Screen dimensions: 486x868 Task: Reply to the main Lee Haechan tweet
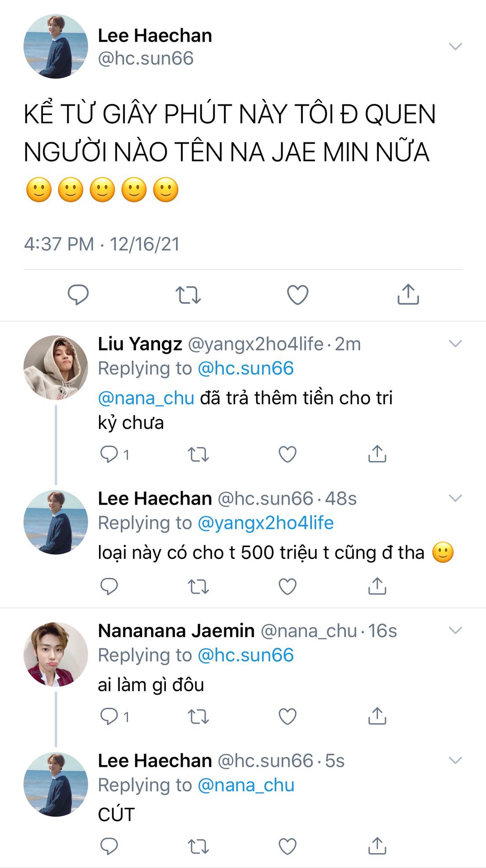point(78,295)
